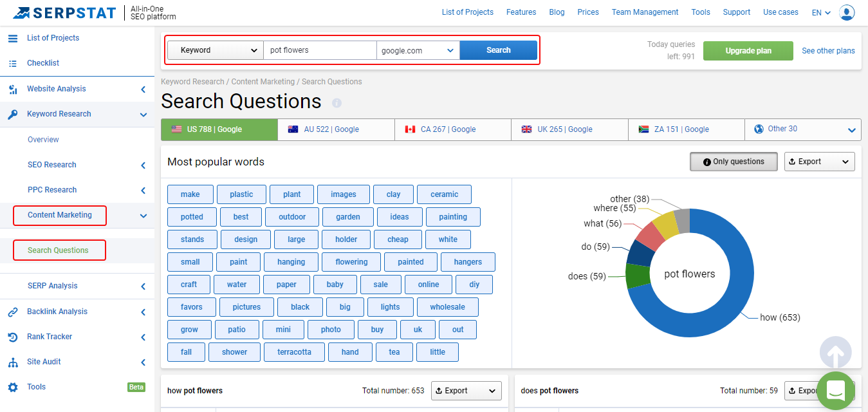Click the Serpstat logo
868x412 pixels.
63,12
